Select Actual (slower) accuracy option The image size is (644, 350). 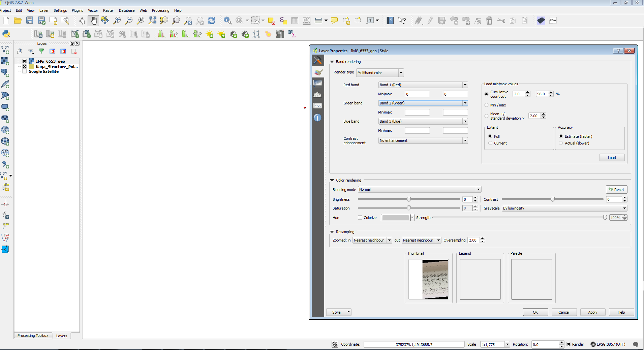click(561, 143)
